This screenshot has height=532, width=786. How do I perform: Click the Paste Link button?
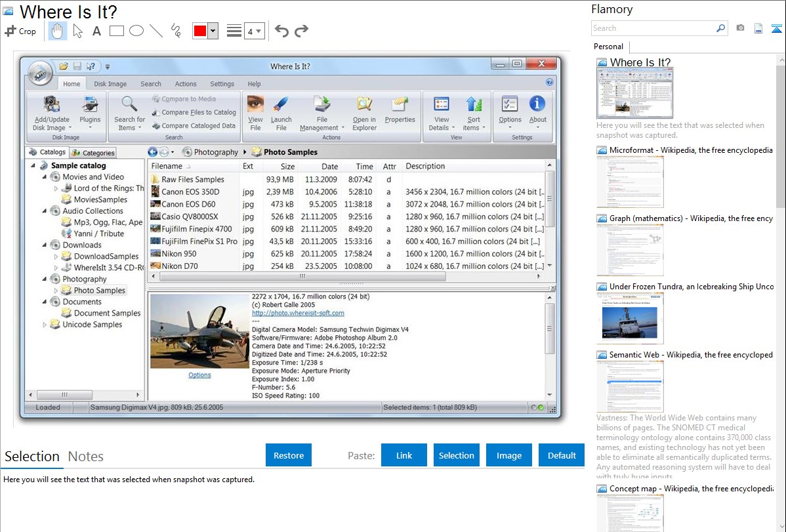[404, 455]
